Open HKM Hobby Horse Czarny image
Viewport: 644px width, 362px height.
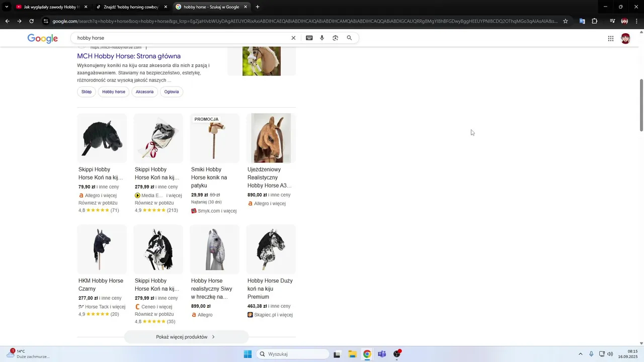[102, 249]
